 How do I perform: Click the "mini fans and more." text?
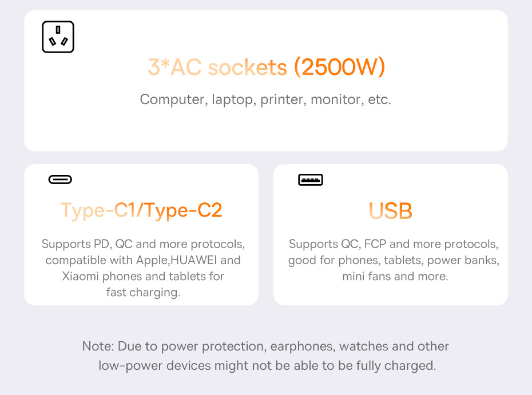[x=395, y=276]
